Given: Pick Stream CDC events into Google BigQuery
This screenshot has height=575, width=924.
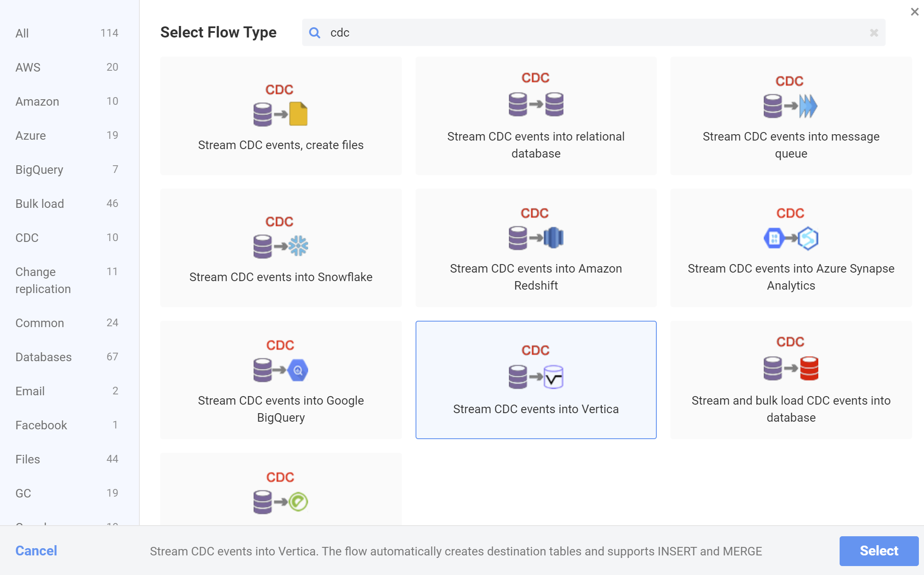Looking at the screenshot, I should click(x=280, y=380).
